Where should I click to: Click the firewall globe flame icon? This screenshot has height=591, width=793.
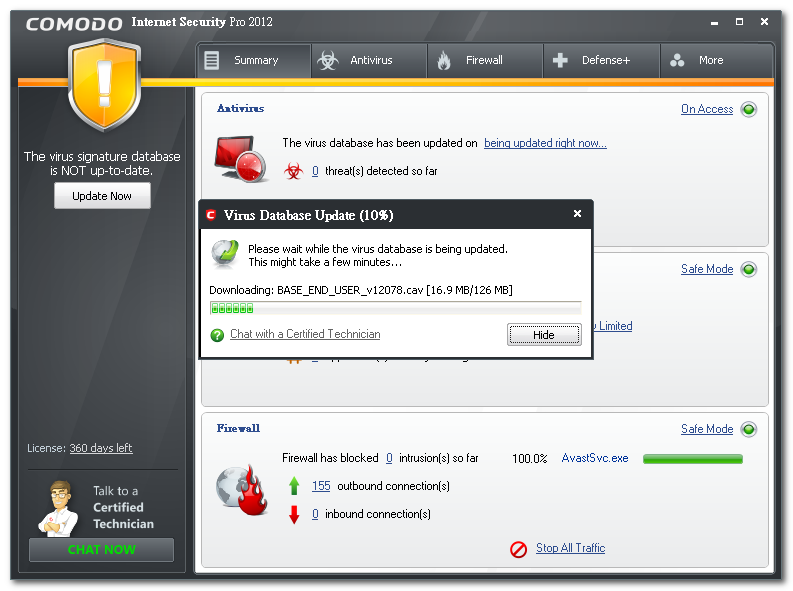tap(241, 489)
